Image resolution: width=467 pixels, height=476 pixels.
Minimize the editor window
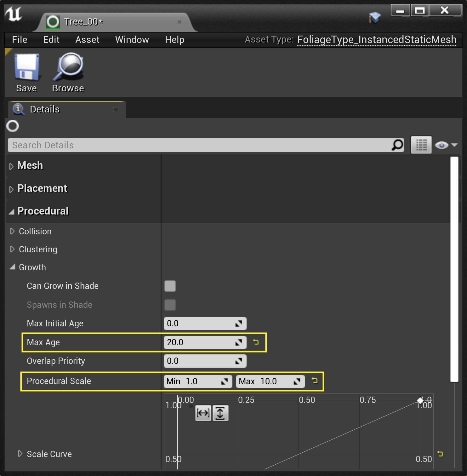coord(400,10)
